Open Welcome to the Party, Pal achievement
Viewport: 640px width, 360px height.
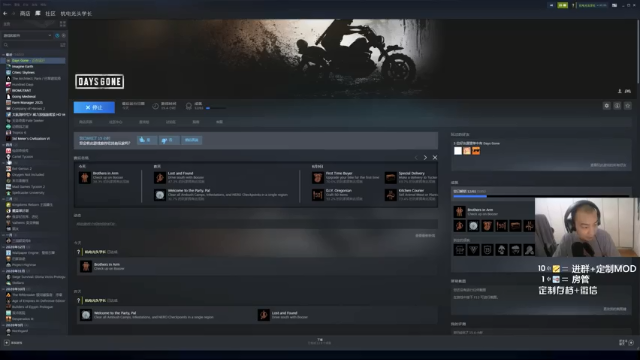coord(160,195)
